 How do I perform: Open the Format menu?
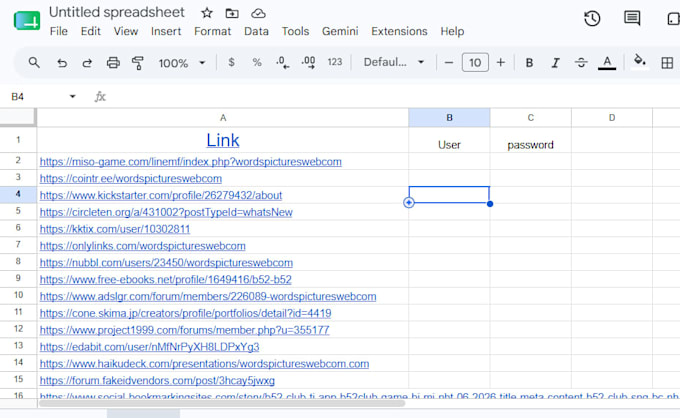(x=212, y=31)
